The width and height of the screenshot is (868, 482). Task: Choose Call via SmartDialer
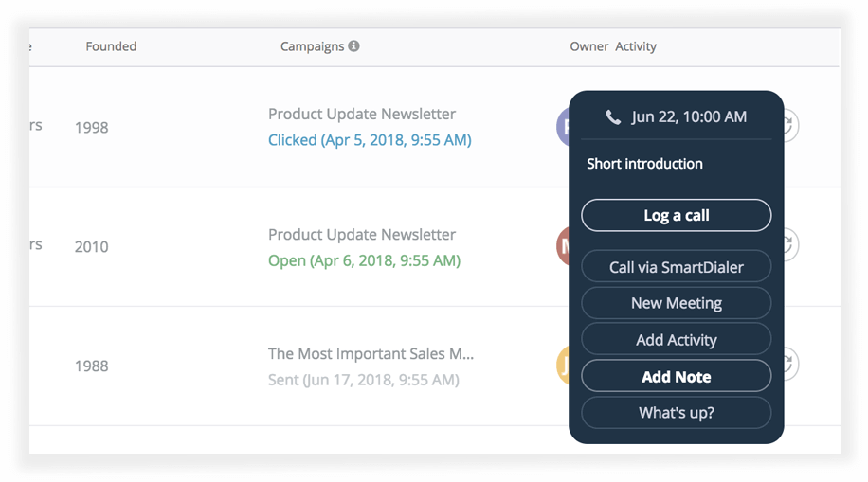click(x=676, y=267)
